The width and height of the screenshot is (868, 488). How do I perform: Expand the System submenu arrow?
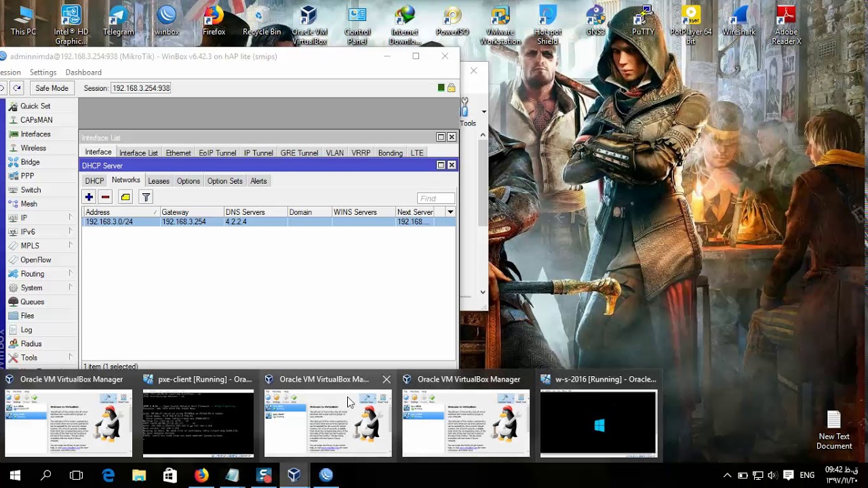70,287
